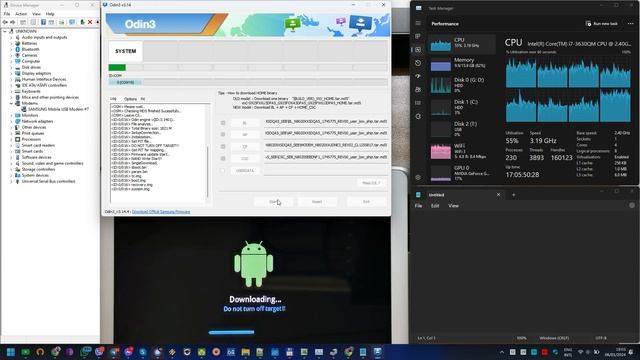Switch to Log tab in Odin
640x360 pixels.
coord(113,99)
